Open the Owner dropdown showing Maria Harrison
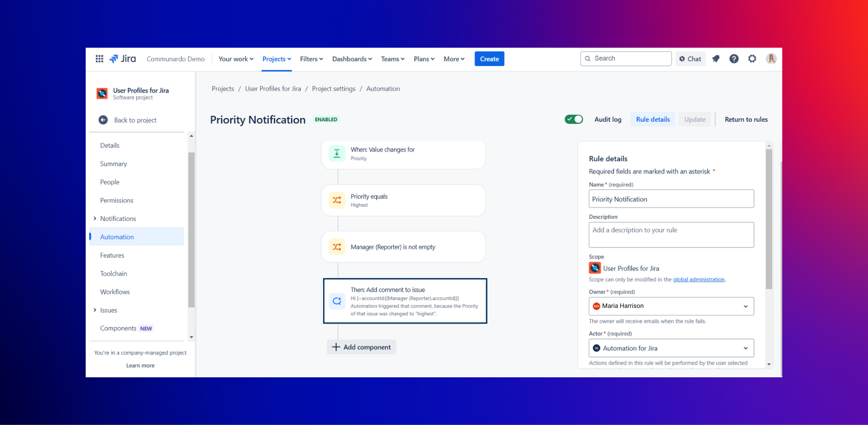The height and width of the screenshot is (425, 868). pyautogui.click(x=671, y=306)
